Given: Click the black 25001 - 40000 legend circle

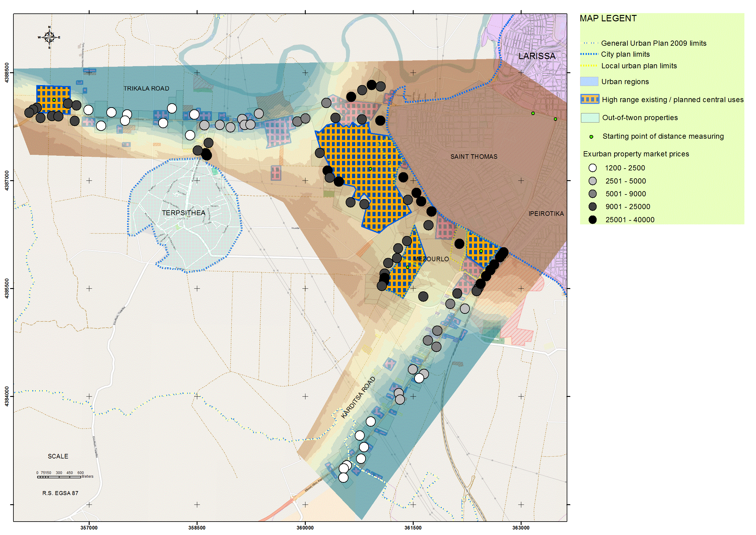Looking at the screenshot, I should (592, 220).
